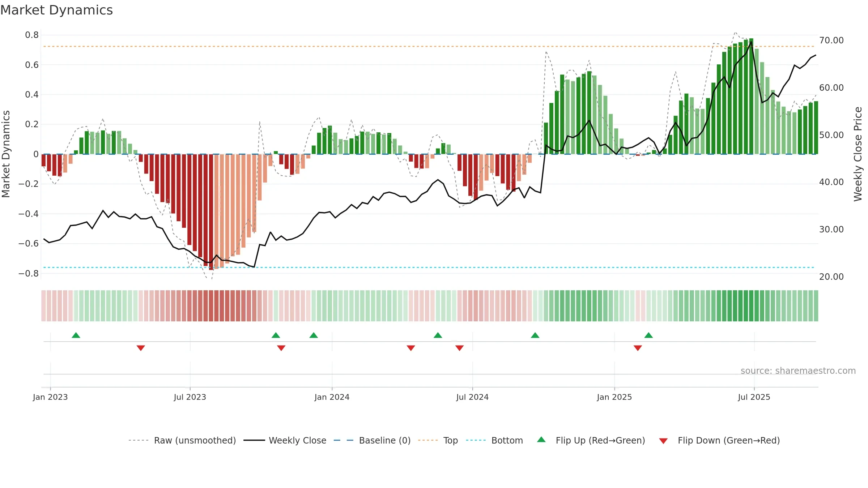Select the red flip-down triangle in June 2024
The width and height of the screenshot is (868, 488).
point(459,348)
